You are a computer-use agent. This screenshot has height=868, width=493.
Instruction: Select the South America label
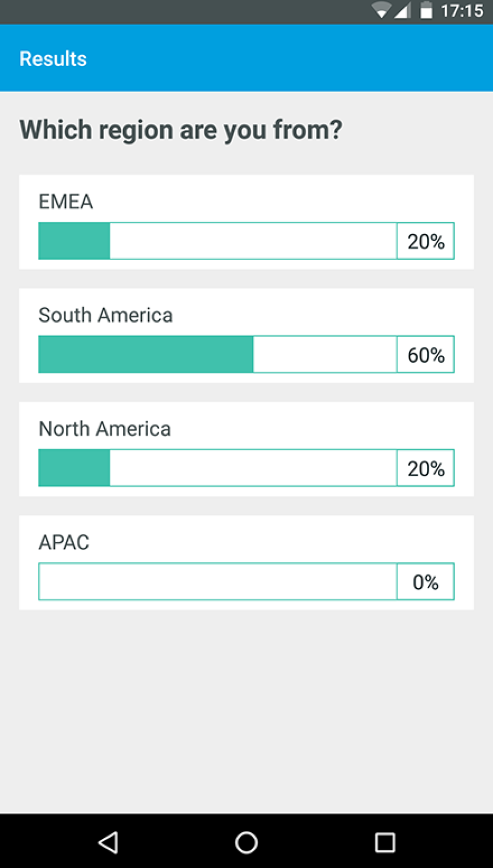(x=105, y=315)
